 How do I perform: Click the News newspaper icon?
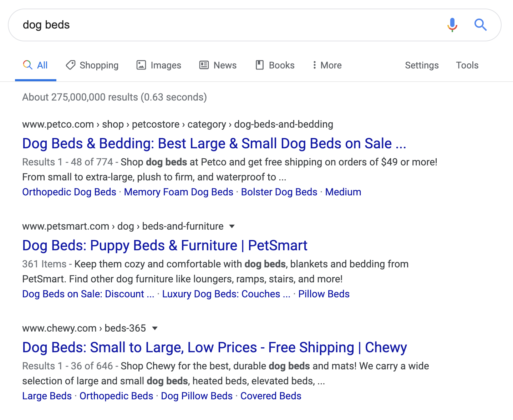pyautogui.click(x=204, y=65)
